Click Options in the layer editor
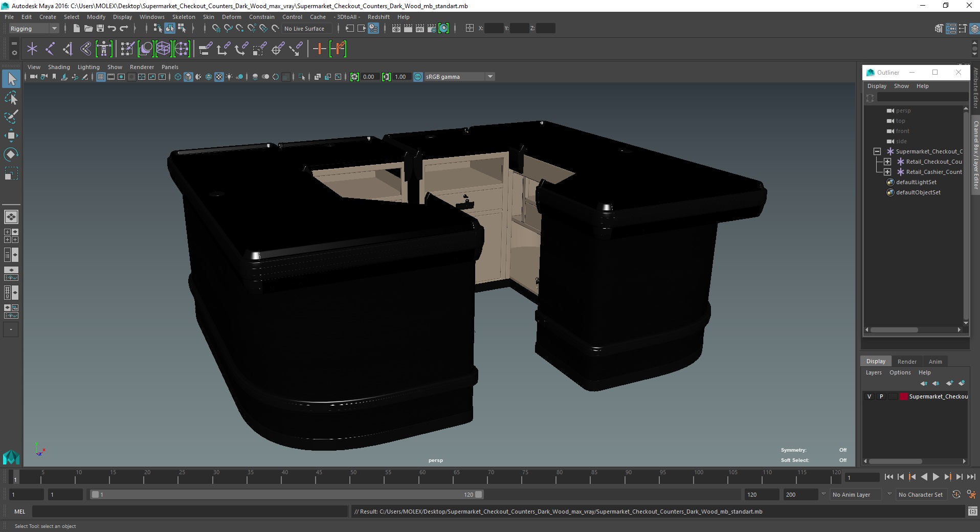The image size is (980, 532). point(900,372)
